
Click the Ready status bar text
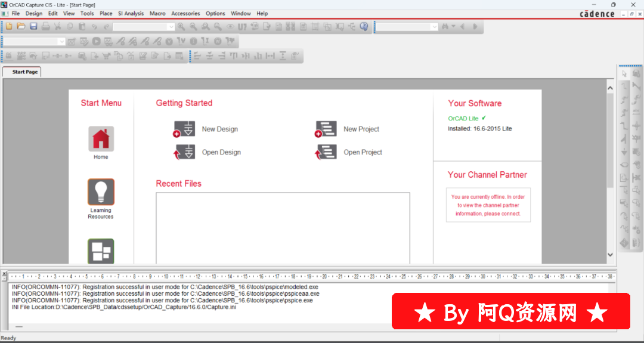pyautogui.click(x=8, y=338)
